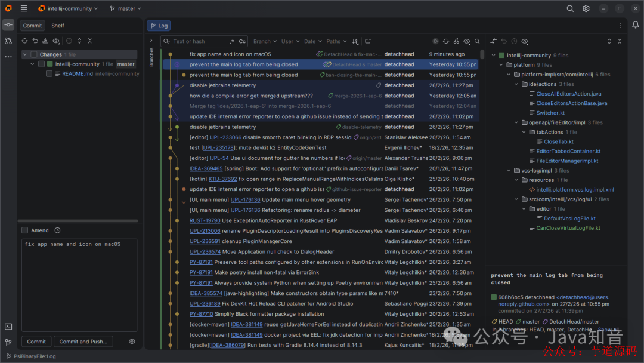Click the Cherry-pick icon
The height and width of the screenshot is (363, 644).
coord(456,41)
